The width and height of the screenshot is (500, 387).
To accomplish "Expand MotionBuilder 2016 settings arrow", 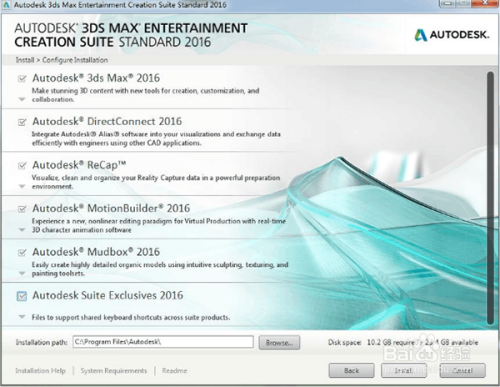I will [x=22, y=230].
